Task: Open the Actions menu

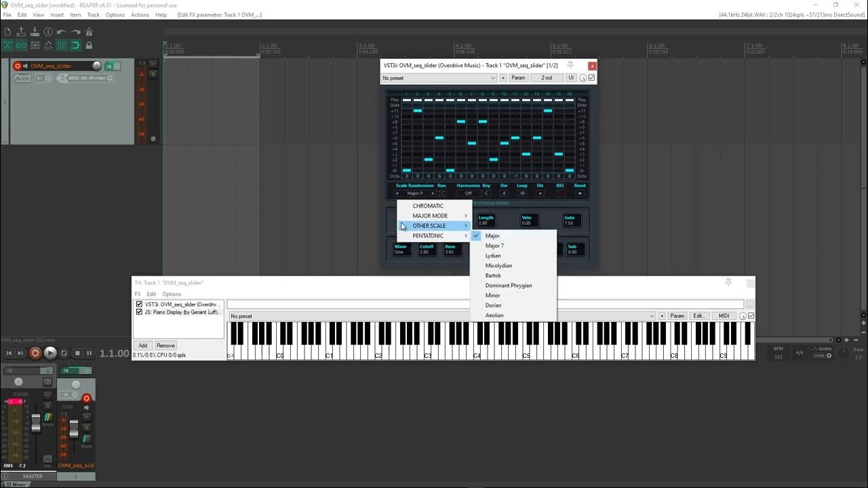Action: [140, 15]
